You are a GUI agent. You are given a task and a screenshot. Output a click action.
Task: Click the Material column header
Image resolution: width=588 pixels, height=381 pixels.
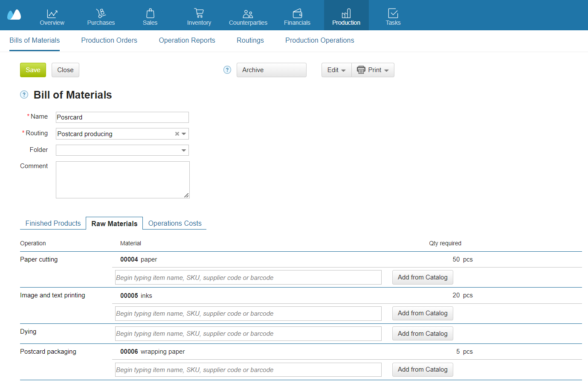point(130,243)
